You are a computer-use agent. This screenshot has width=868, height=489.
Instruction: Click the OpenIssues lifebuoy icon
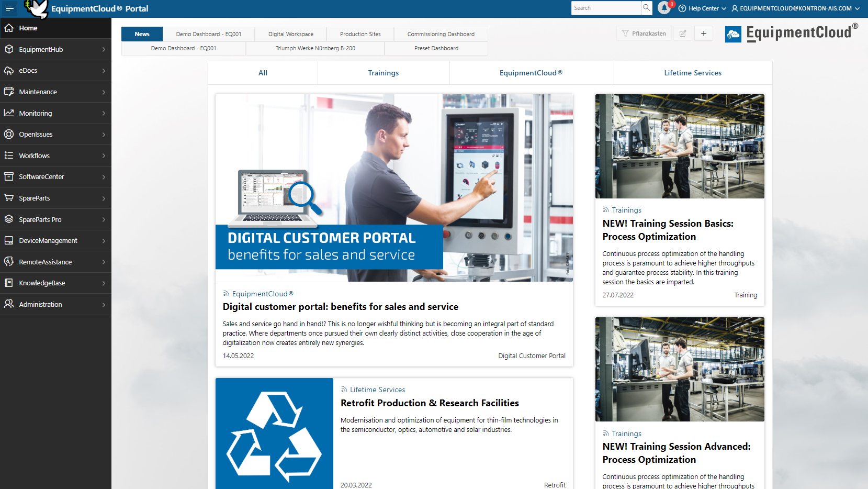[9, 134]
